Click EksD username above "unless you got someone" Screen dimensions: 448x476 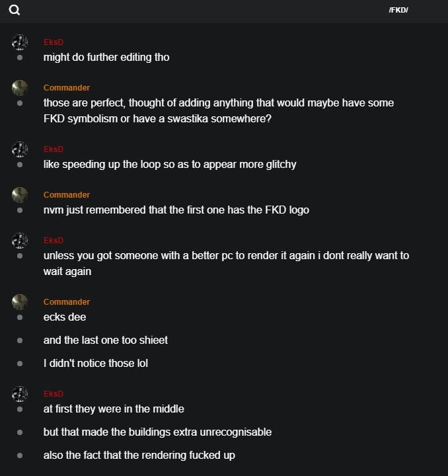53,241
